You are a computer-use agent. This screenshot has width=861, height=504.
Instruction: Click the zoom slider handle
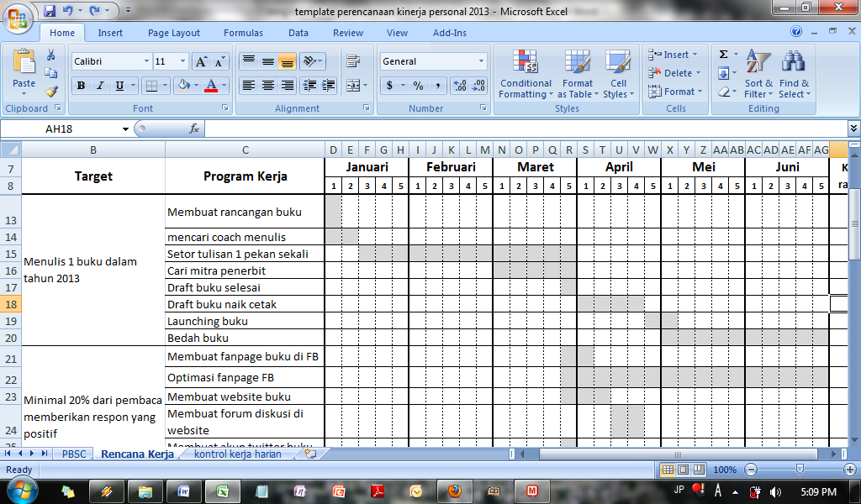800,470
